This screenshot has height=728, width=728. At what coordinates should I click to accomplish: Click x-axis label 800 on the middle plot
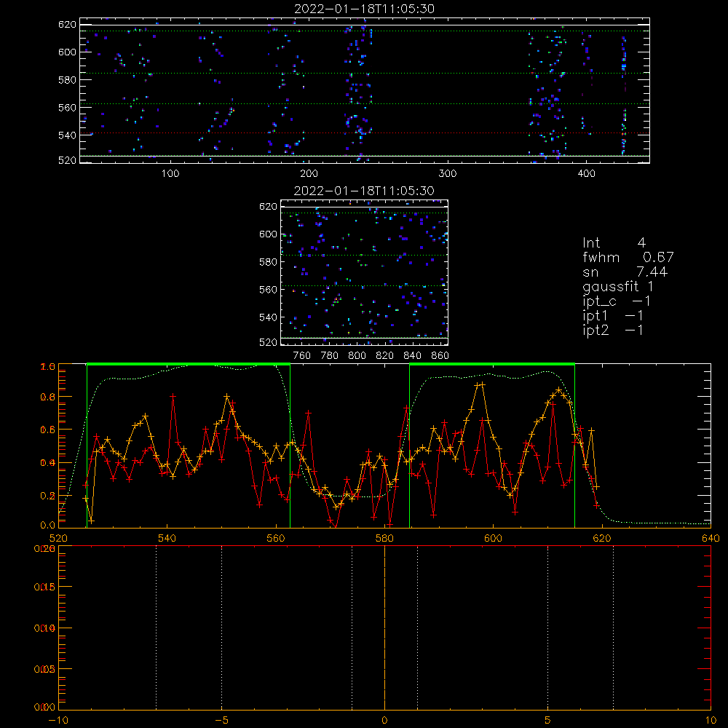357,356
